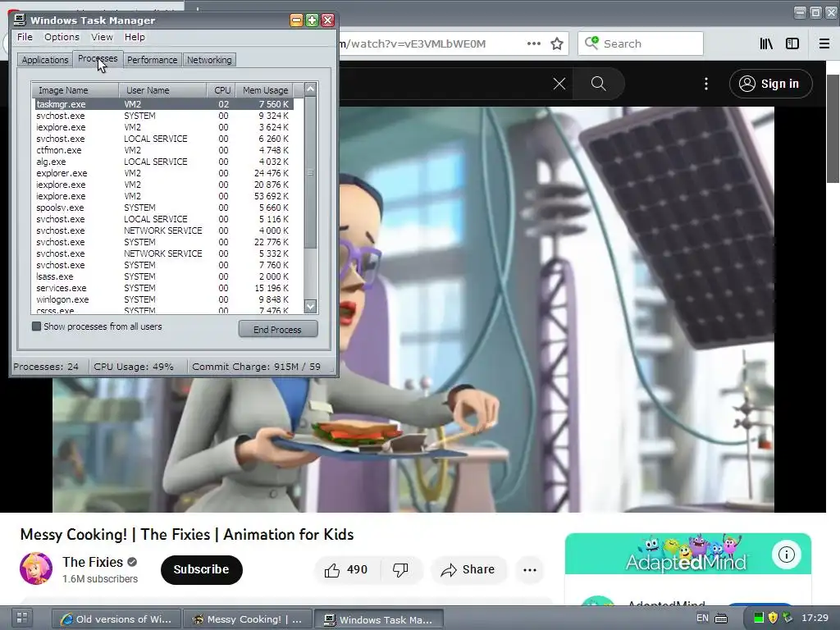The image size is (840, 630).
Task: Select the iexplore.exe row using 53 692 K
Action: click(x=164, y=197)
